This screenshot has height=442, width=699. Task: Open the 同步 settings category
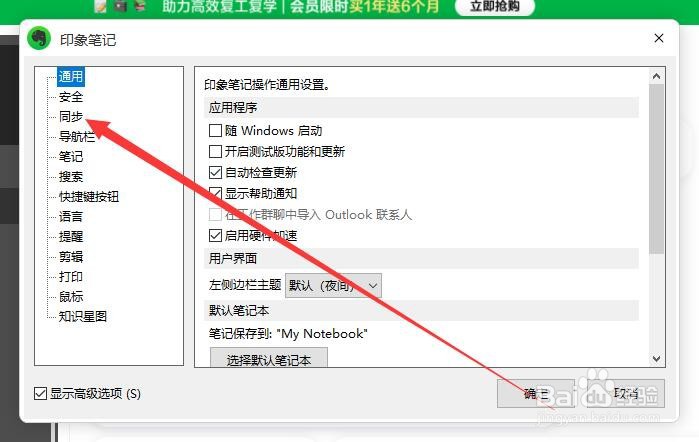pos(70,117)
